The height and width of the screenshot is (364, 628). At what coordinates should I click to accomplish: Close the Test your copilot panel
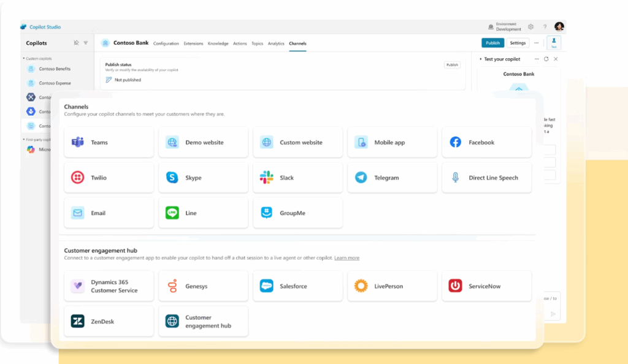click(x=556, y=59)
